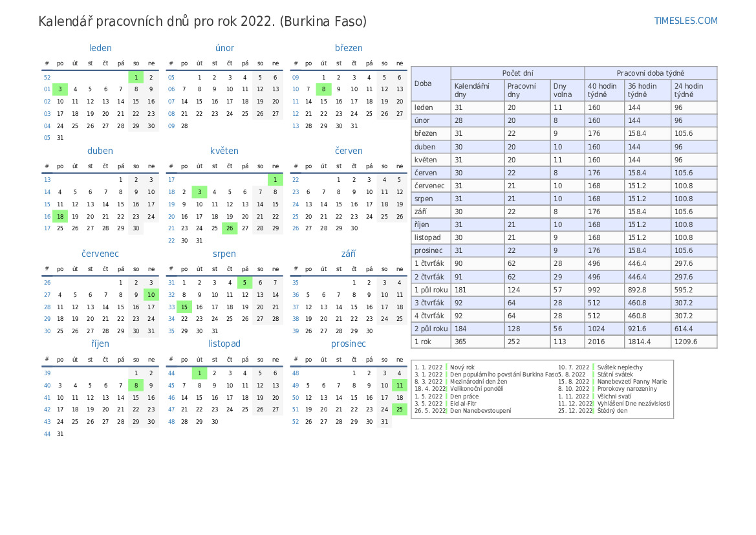
Task: Select the prosinec month heading
Action: [x=348, y=344]
